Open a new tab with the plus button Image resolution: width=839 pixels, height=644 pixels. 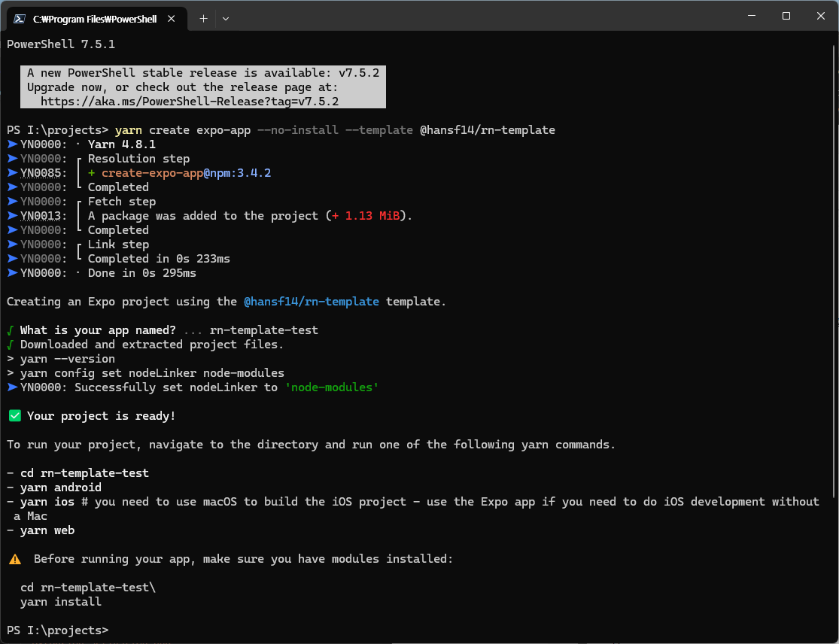click(203, 19)
